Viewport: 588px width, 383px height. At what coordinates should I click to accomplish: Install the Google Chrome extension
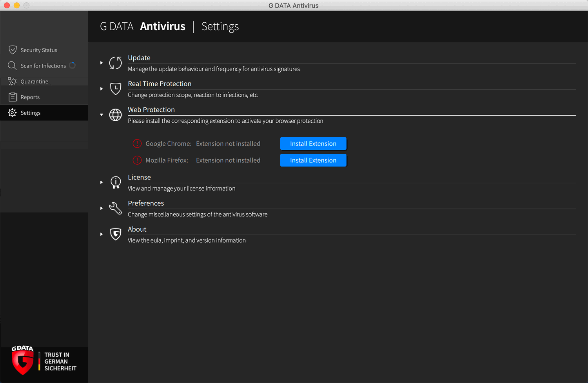point(313,143)
